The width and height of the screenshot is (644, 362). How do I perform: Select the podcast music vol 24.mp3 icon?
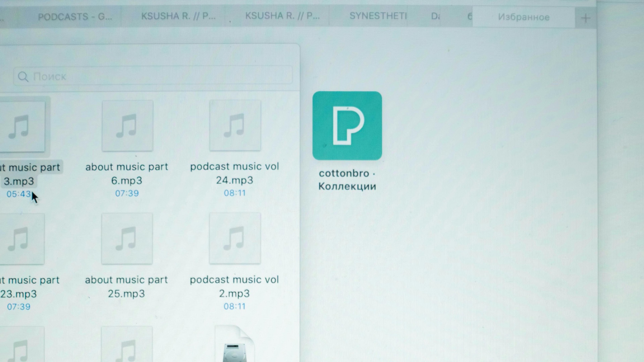235,125
